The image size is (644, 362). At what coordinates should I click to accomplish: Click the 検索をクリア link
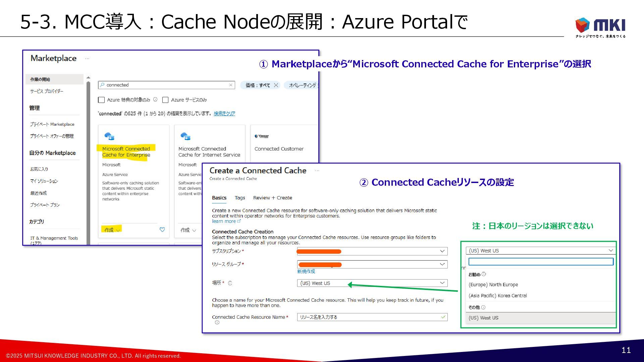click(x=224, y=114)
